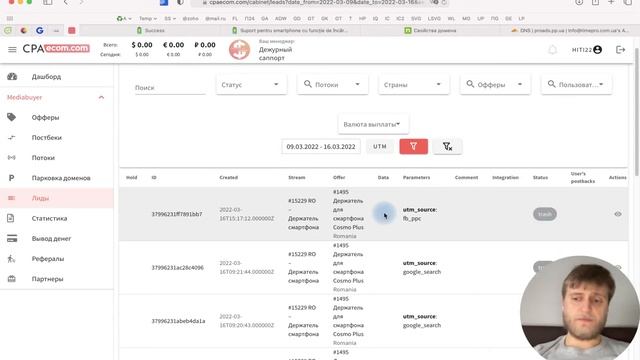Screen dimensions: 640x360
Task: Click trash status badge of first lead
Action: (x=544, y=214)
